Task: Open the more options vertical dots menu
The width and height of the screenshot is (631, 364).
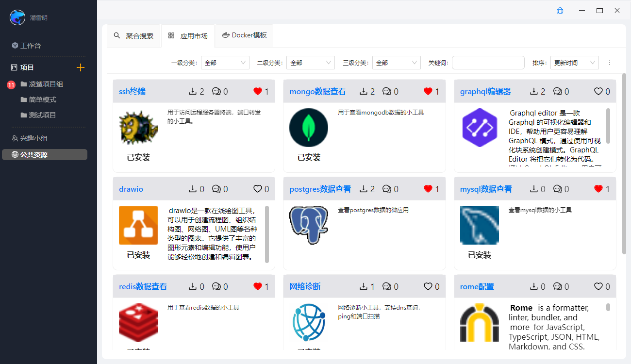Action: [610, 63]
